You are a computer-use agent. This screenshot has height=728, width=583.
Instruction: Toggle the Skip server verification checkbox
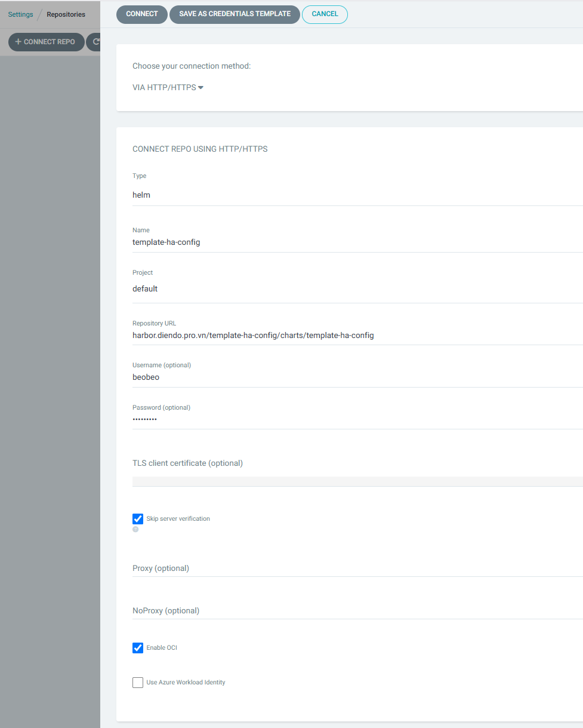tap(138, 518)
